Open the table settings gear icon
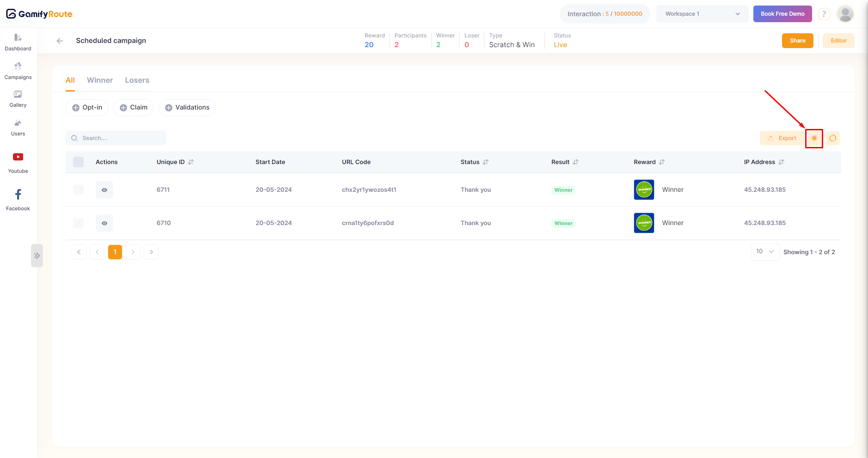The image size is (868, 458). coord(814,138)
